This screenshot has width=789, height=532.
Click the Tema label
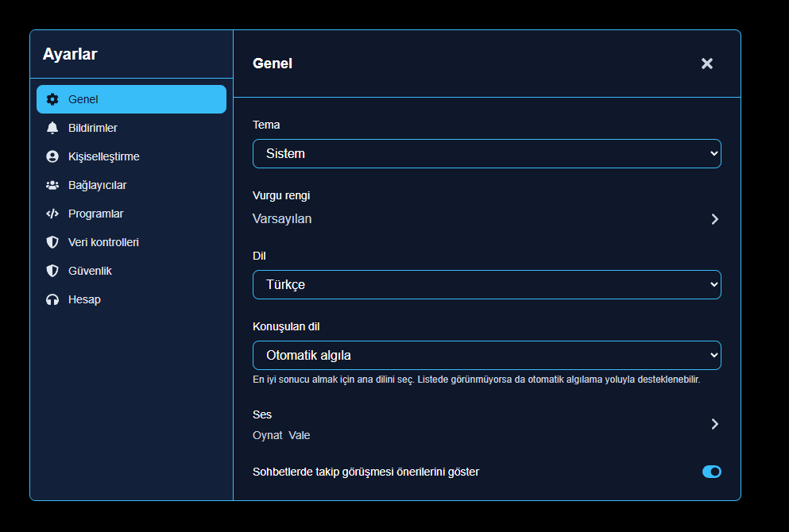(266, 125)
